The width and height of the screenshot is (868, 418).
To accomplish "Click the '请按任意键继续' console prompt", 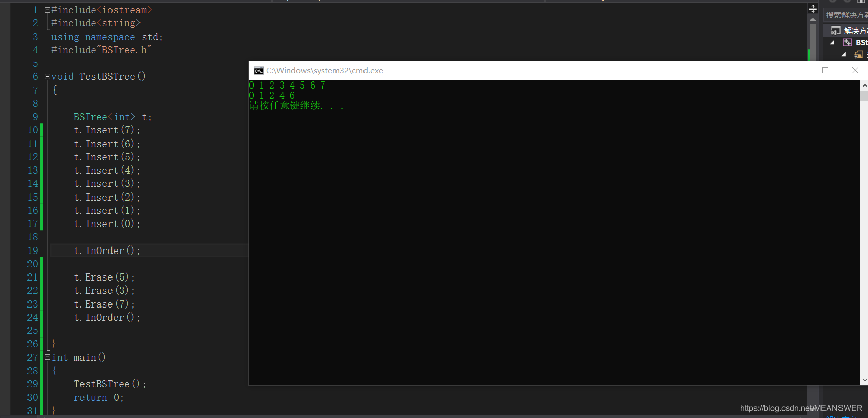I will (x=296, y=106).
